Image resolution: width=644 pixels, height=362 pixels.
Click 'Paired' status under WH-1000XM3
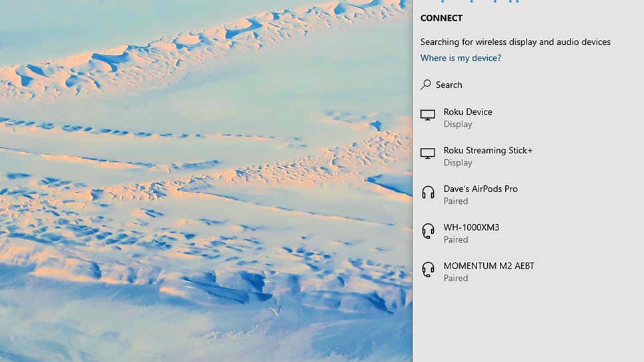point(456,240)
